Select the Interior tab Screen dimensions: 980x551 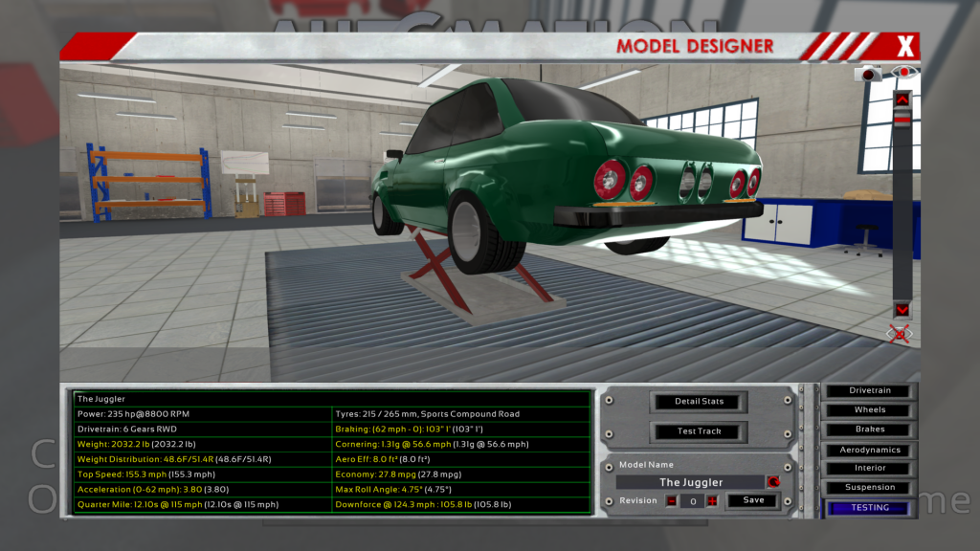[869, 469]
